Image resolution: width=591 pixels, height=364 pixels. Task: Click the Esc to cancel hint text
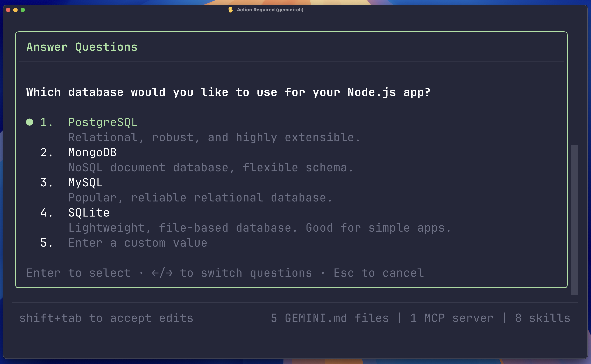point(378,273)
